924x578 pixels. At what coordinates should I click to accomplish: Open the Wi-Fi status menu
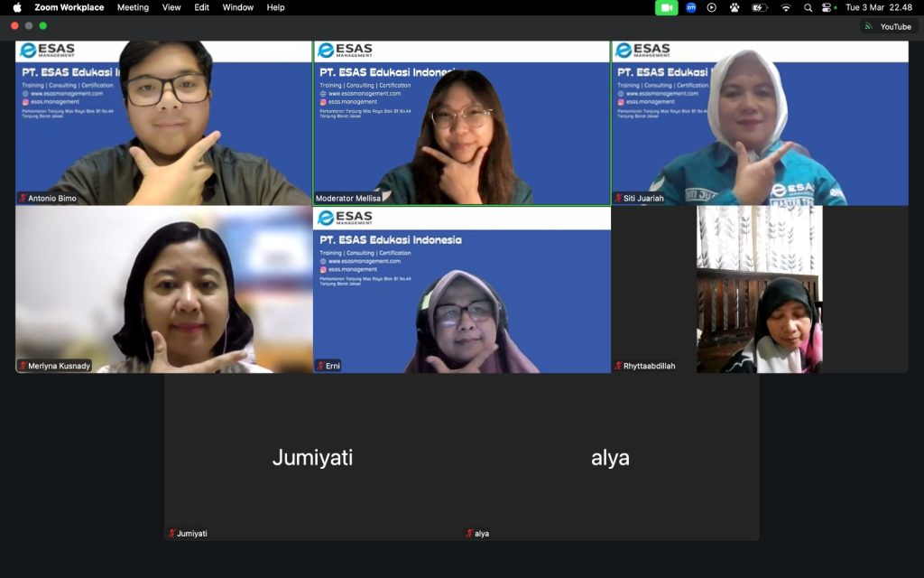pos(785,7)
